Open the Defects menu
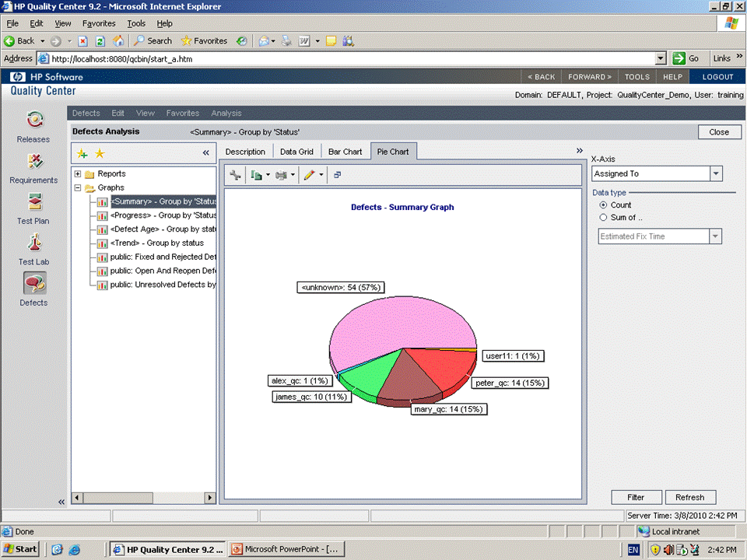The width and height of the screenshot is (747, 560). pos(86,114)
